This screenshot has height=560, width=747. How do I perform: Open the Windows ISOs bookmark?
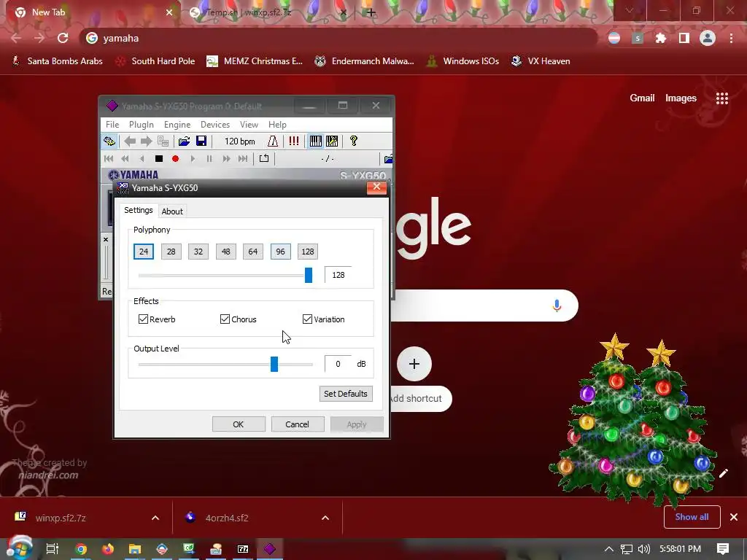point(462,61)
